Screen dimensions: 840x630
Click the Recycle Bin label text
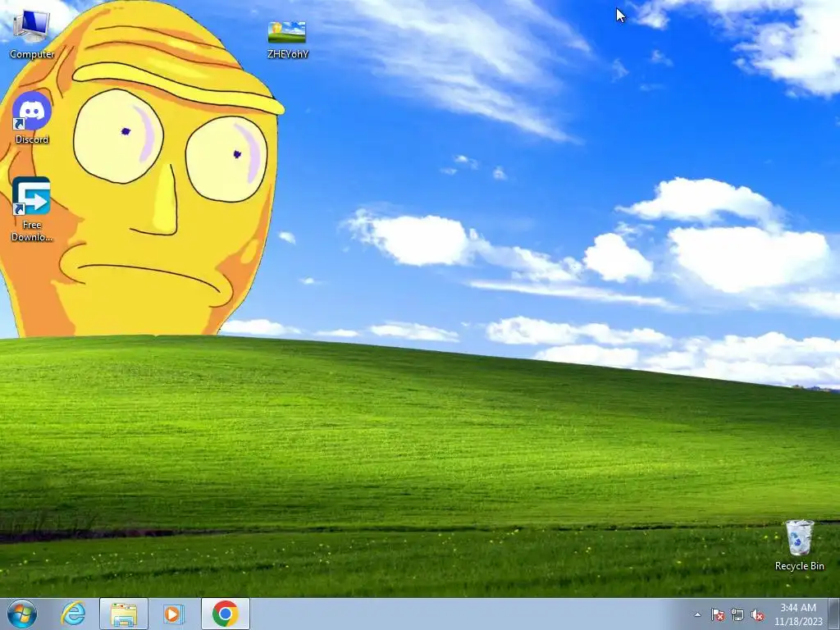coord(799,566)
